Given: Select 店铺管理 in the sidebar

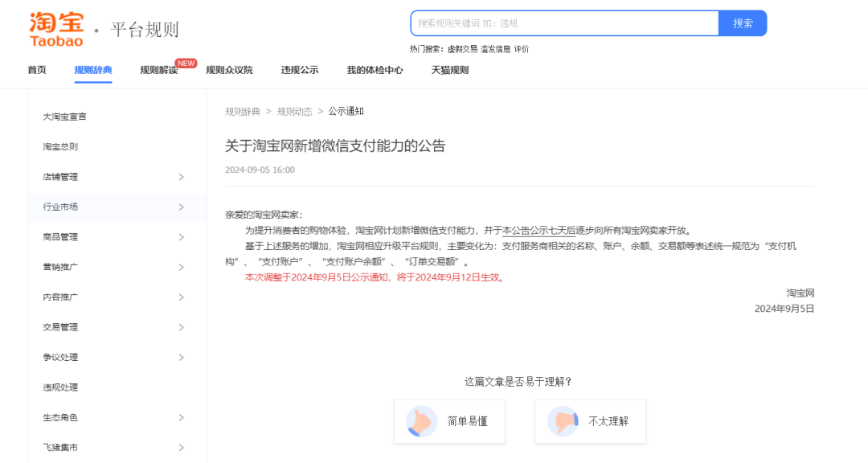Looking at the screenshot, I should click(60, 177).
